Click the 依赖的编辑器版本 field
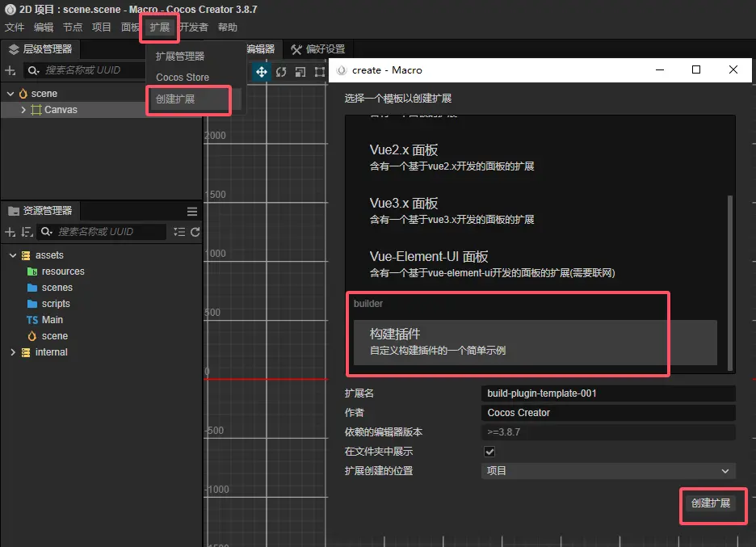 tap(608, 432)
